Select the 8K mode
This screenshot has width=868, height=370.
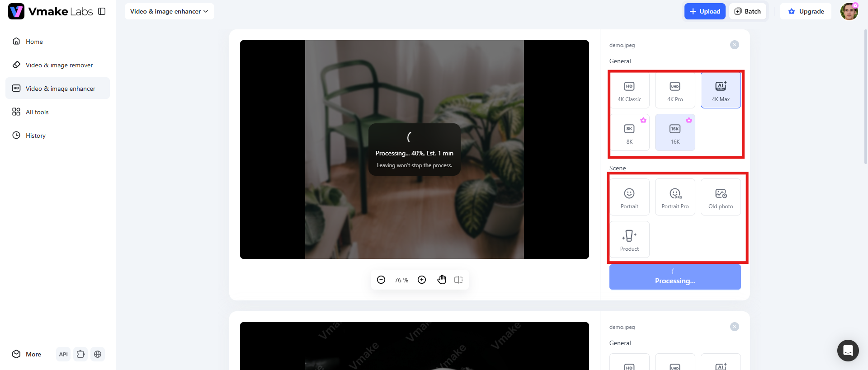point(629,133)
